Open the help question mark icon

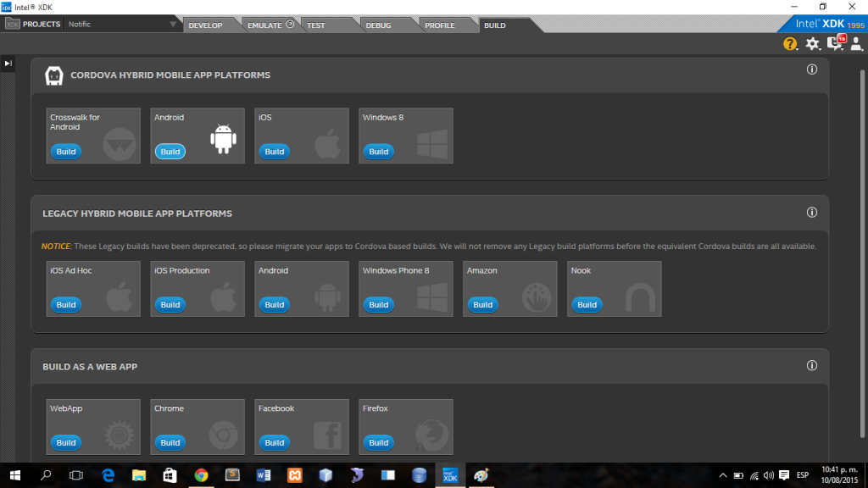[x=790, y=44]
